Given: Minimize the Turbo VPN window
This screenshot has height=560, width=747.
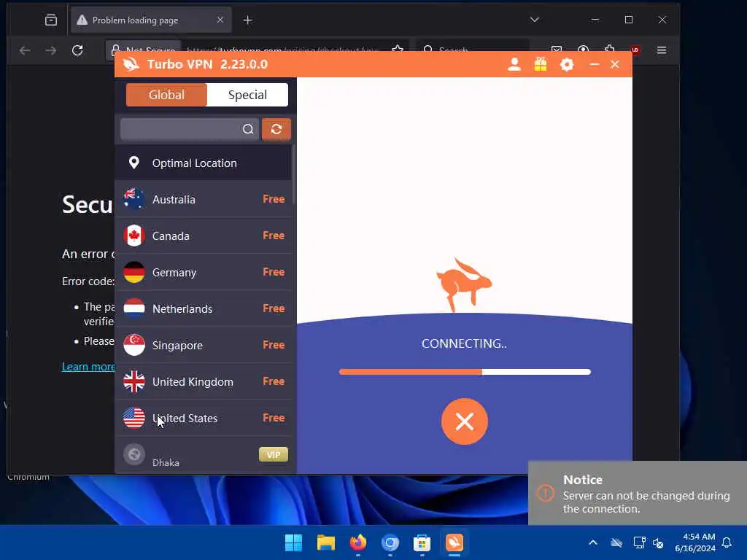Looking at the screenshot, I should (594, 64).
